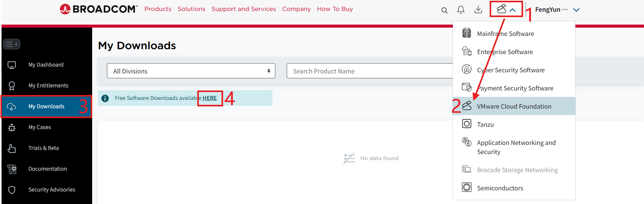The width and height of the screenshot is (644, 204).
Task: Click the Enterprise Software building icon
Action: pyautogui.click(x=467, y=51)
